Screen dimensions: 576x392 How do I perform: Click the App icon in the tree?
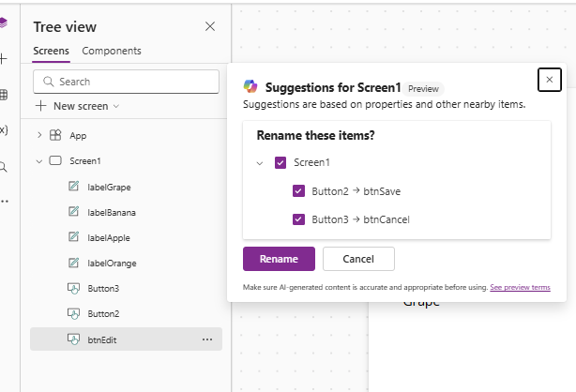coord(55,135)
